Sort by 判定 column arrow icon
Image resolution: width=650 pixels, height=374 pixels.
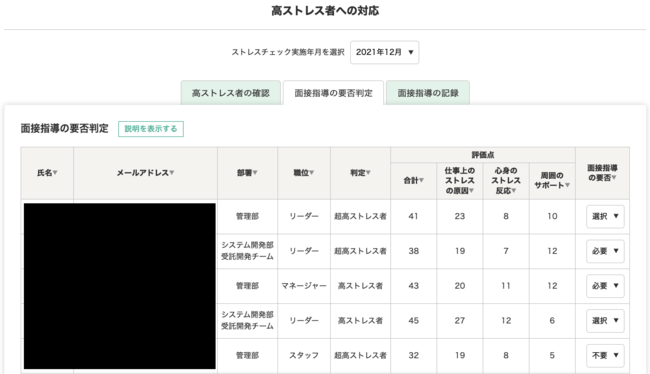368,173
